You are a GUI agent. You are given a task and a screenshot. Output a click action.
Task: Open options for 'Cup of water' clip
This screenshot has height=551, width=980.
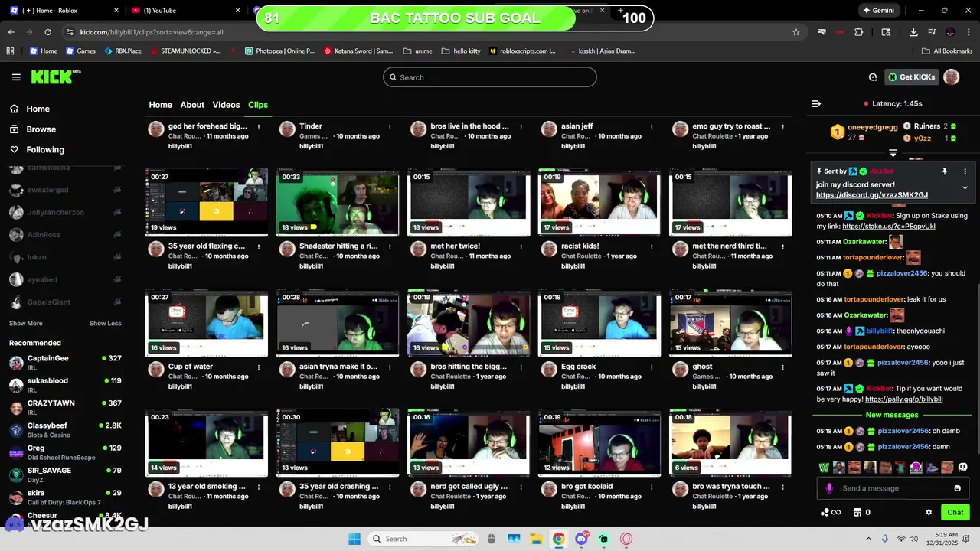click(259, 367)
